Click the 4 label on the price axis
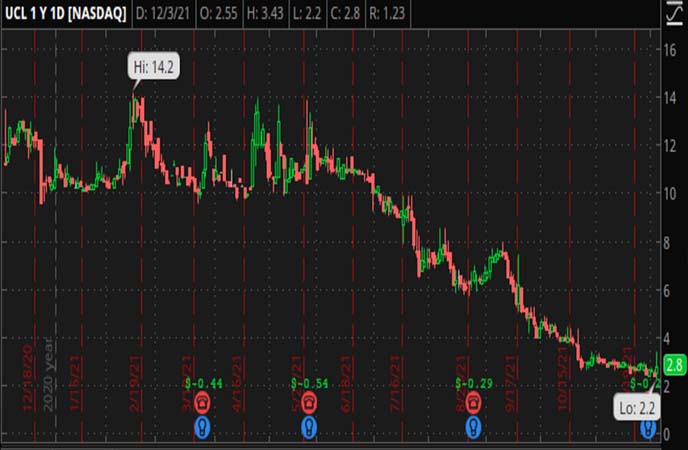This screenshot has height=450, width=688. (x=666, y=338)
